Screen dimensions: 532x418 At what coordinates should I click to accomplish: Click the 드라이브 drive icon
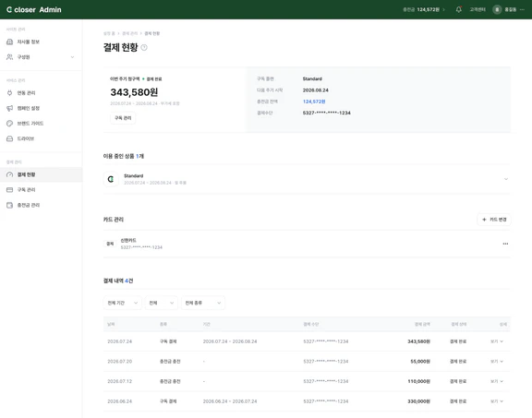(x=9, y=138)
